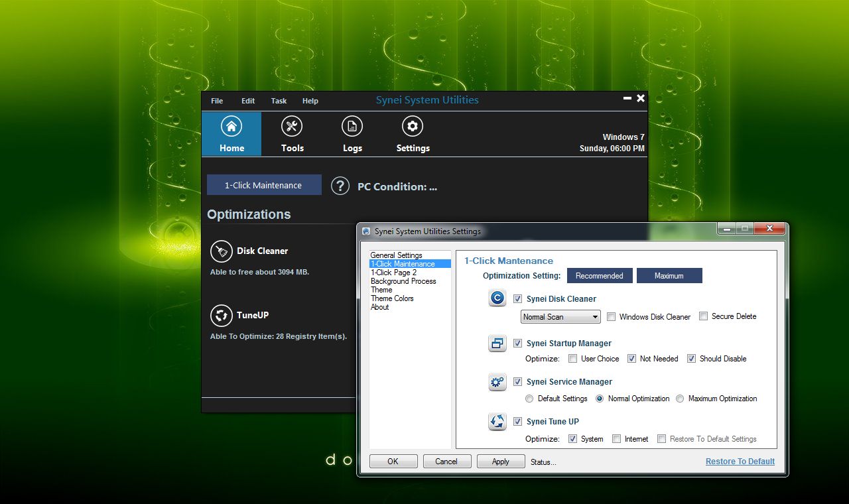Click Cancel in the settings dialog
849x504 pixels.
pyautogui.click(x=446, y=462)
